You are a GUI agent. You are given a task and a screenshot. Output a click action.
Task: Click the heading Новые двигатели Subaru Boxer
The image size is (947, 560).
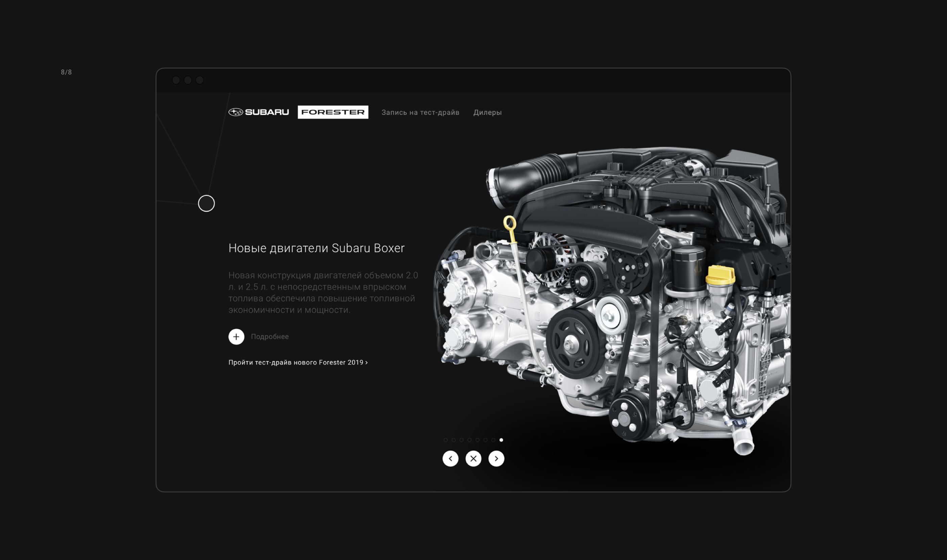click(x=317, y=248)
